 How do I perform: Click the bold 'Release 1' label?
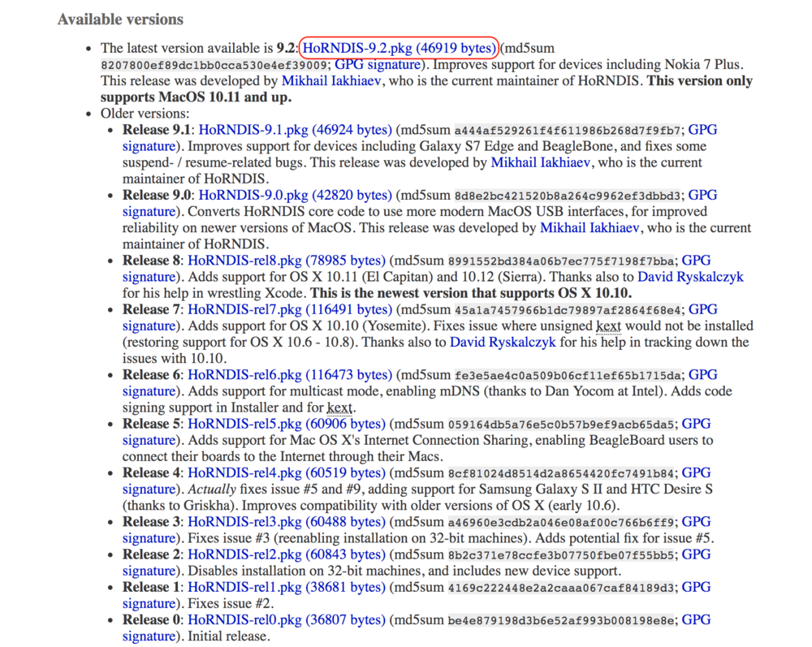(151, 588)
